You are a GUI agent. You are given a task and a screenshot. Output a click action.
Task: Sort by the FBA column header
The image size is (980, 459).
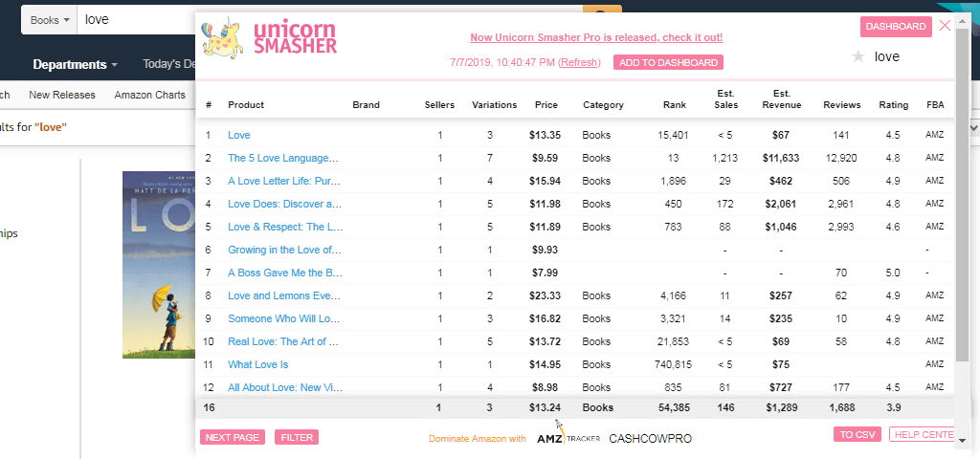[x=935, y=105]
